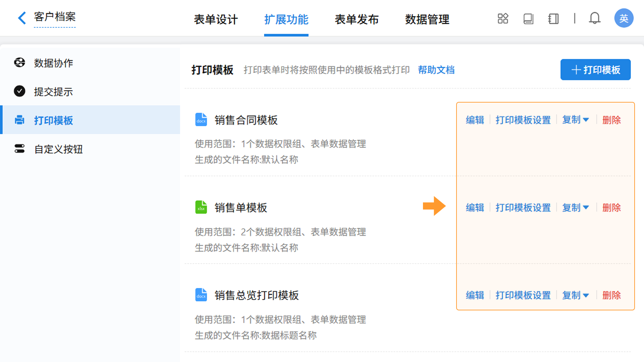Click the xlsx icon of 销售单模板

pos(201,207)
